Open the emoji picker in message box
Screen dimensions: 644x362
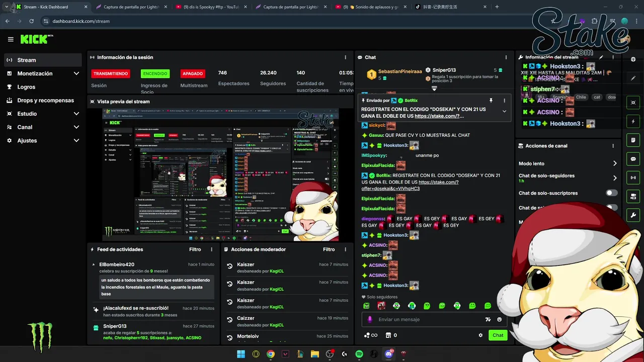500,319
